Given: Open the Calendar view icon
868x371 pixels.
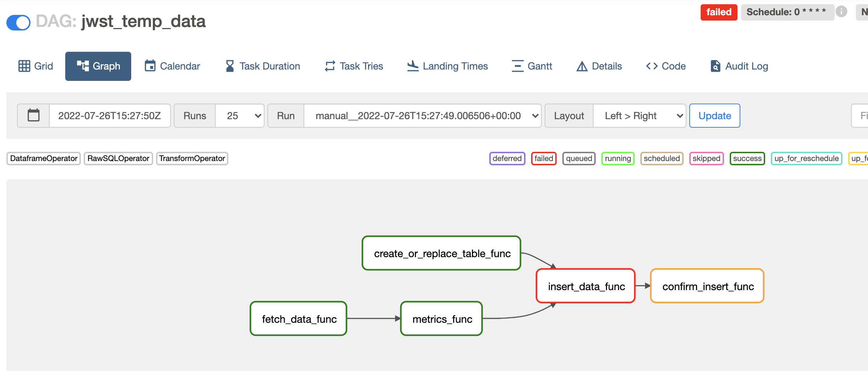Looking at the screenshot, I should (150, 66).
